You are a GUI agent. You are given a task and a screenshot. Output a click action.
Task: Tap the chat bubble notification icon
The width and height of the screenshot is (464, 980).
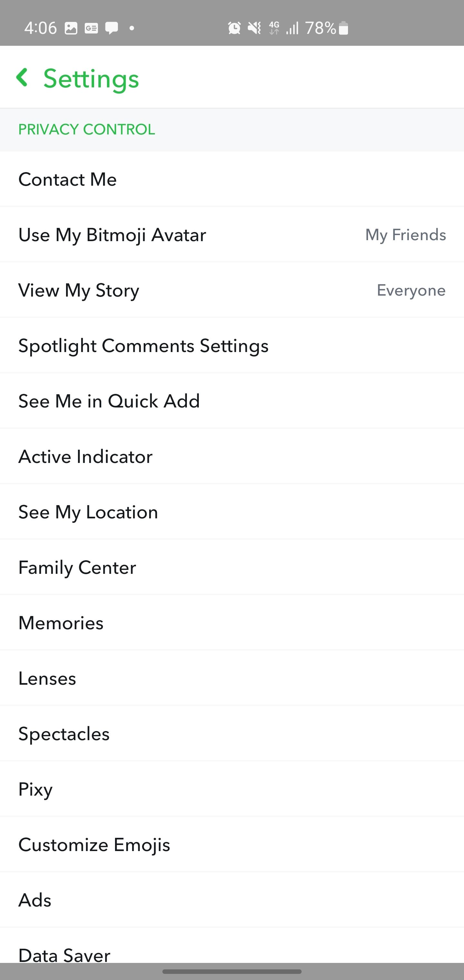(111, 28)
